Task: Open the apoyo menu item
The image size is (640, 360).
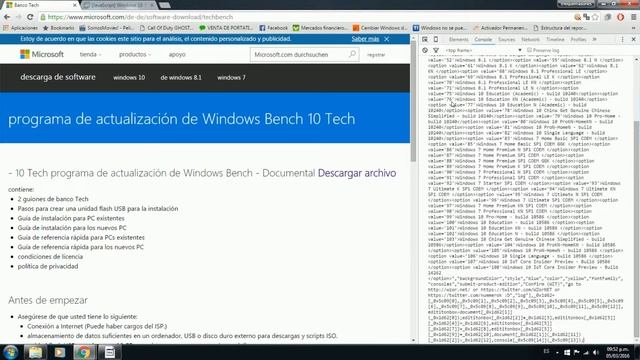Action: 177,54
